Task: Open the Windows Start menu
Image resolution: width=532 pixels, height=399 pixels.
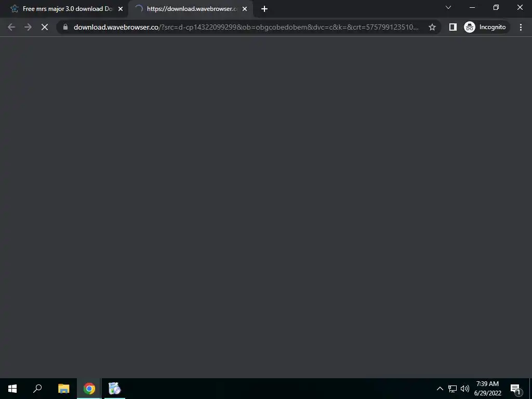Action: point(12,389)
